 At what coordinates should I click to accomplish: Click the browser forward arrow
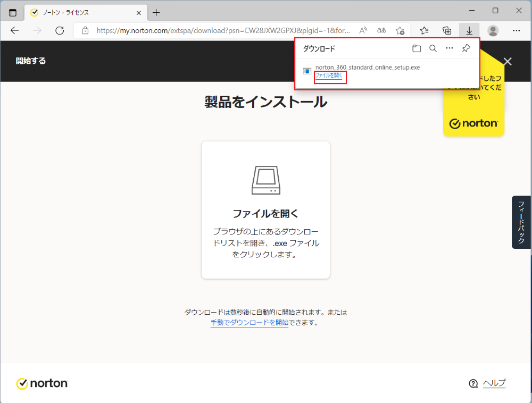point(37,30)
